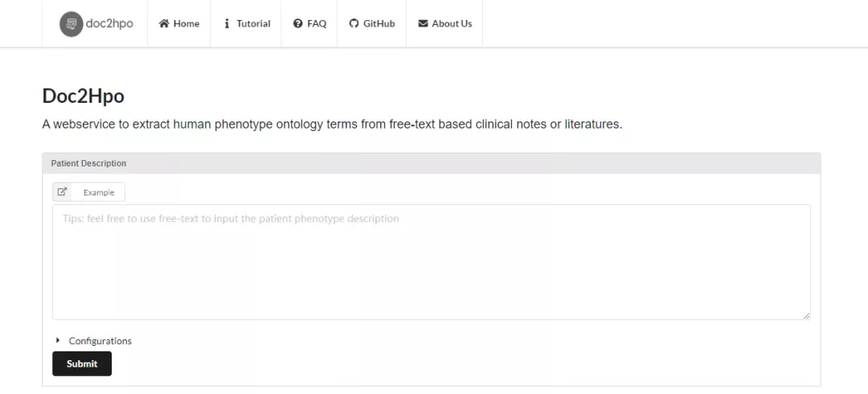Click the Configurations label text
The height and width of the screenshot is (394, 868).
click(x=100, y=341)
